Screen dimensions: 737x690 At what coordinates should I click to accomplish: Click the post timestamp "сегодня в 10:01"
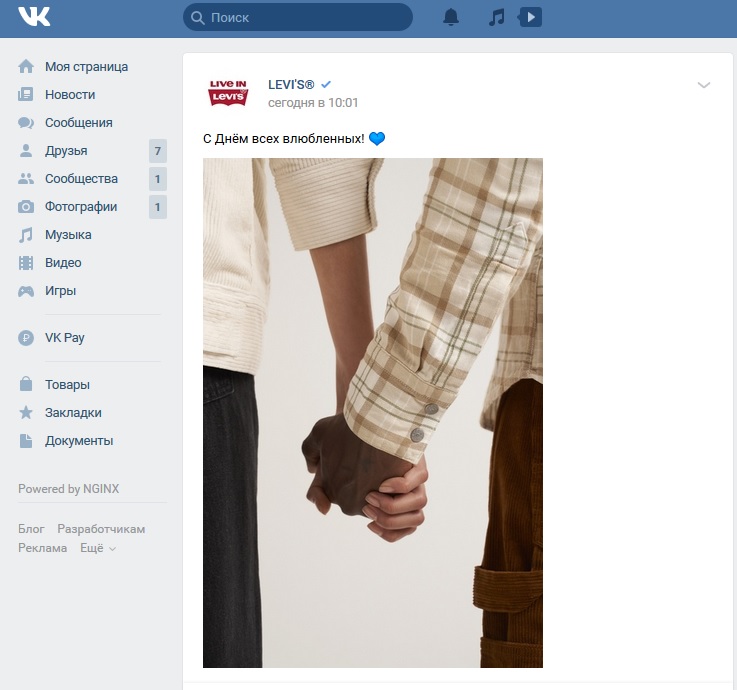pos(313,103)
